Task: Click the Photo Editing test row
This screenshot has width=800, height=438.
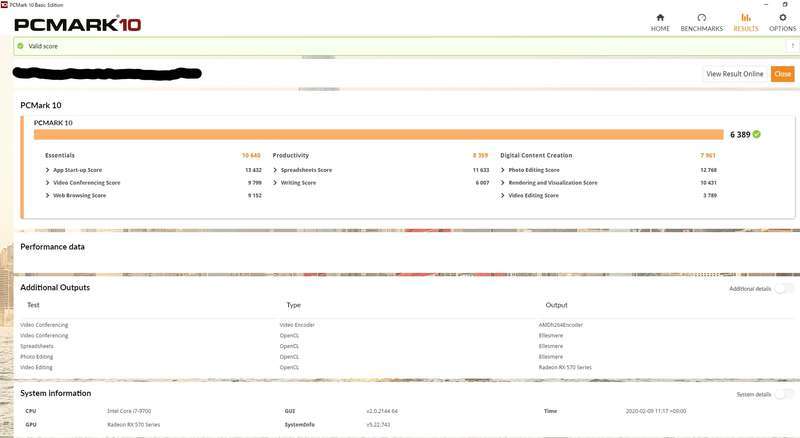Action: (37, 357)
